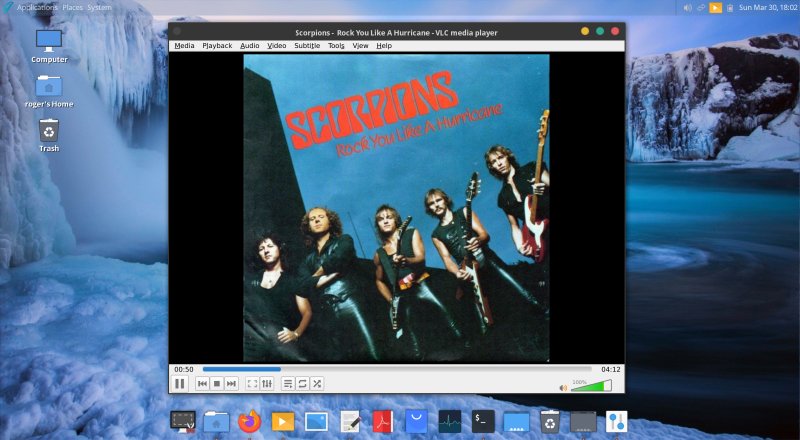Click the orange VLC tray icon
The image size is (800, 440).
pos(716,8)
